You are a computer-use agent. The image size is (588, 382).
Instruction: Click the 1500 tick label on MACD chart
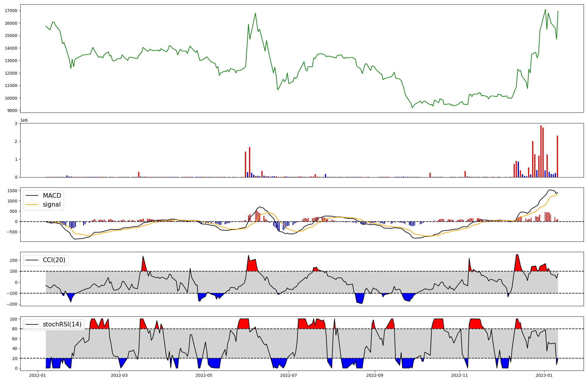12,191
